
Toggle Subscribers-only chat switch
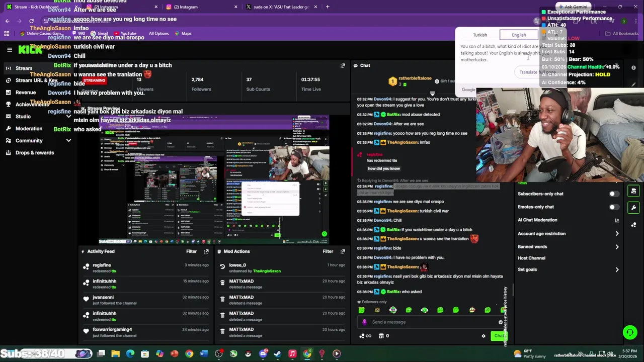click(x=613, y=194)
